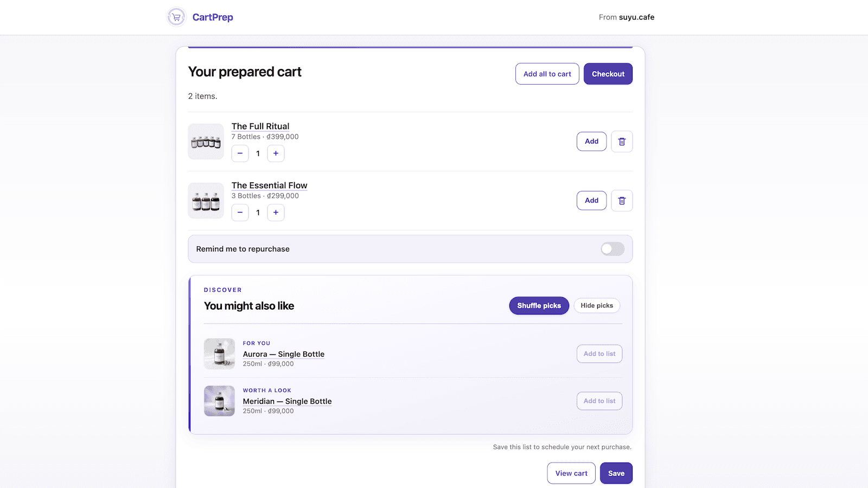868x488 pixels.
Task: Shuffle the recommended picks
Action: tap(539, 306)
